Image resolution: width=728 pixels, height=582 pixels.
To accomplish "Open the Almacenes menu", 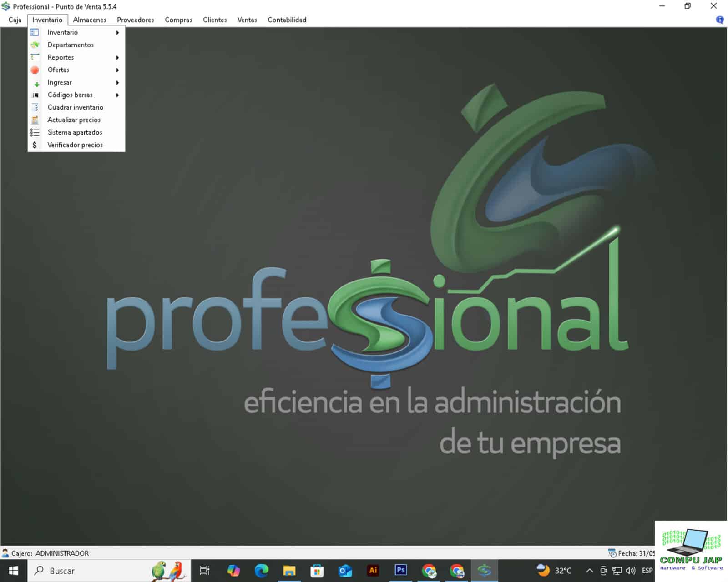I will pyautogui.click(x=90, y=20).
